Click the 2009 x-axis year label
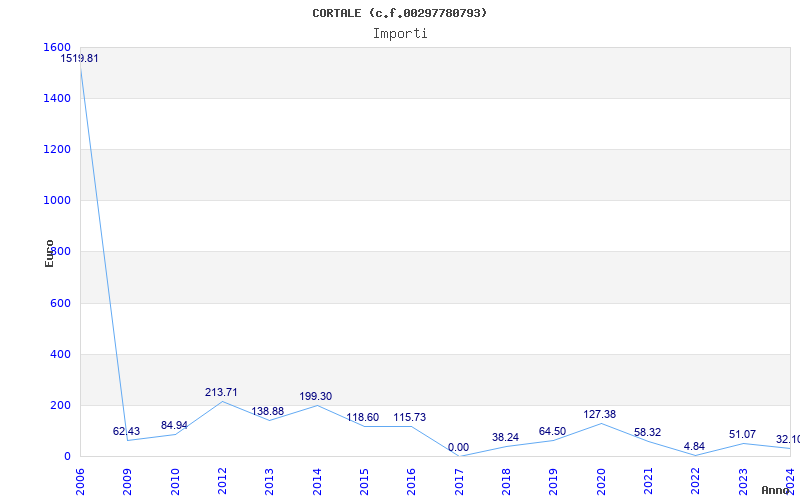800x500 pixels. [127, 482]
